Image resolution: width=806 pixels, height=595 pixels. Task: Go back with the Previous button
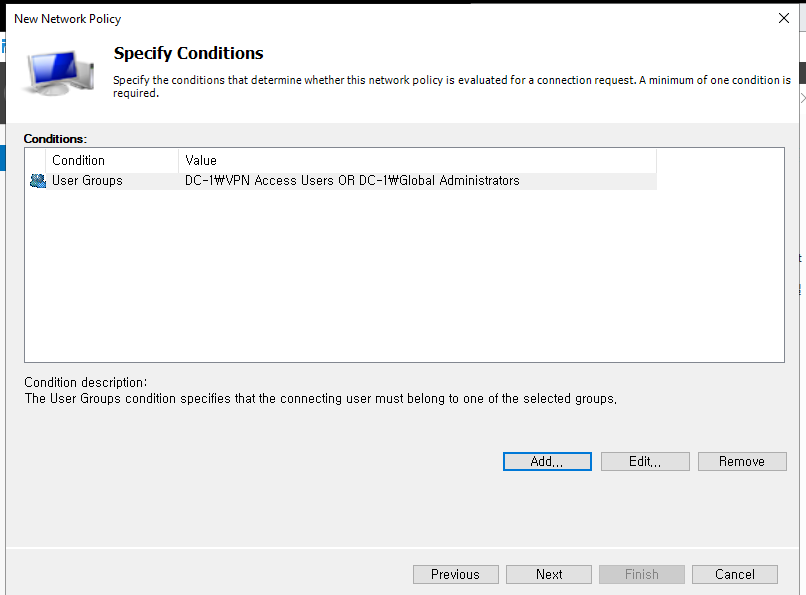coord(455,574)
